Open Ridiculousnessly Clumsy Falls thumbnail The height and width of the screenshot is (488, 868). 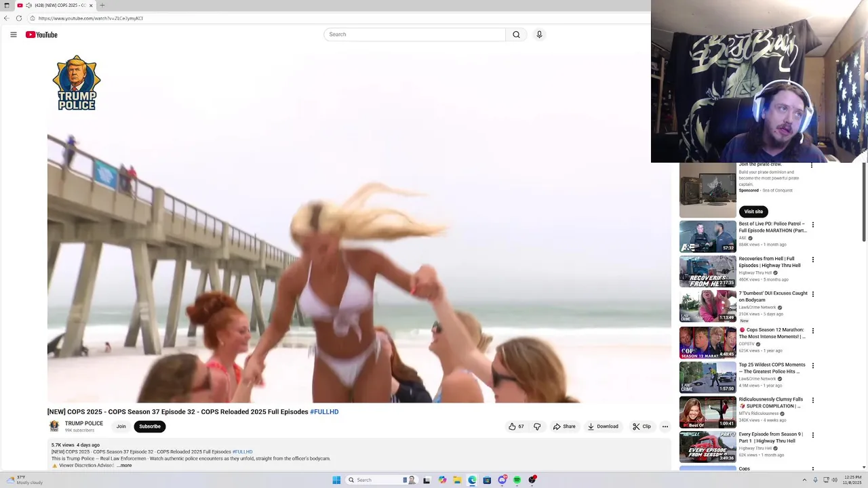pos(708,412)
